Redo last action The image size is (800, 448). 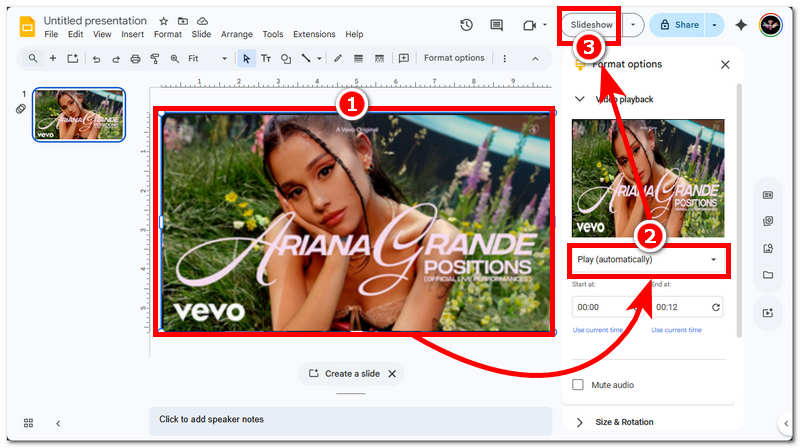click(116, 59)
